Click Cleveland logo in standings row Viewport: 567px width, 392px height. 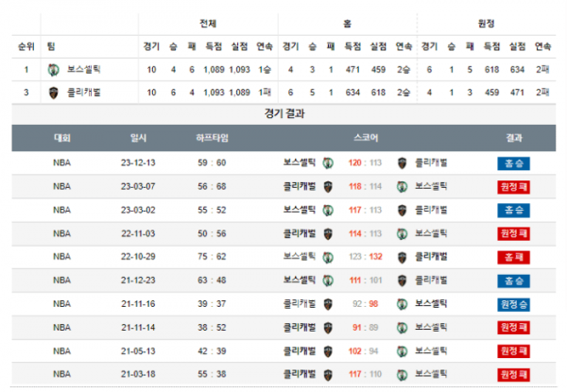(54, 93)
